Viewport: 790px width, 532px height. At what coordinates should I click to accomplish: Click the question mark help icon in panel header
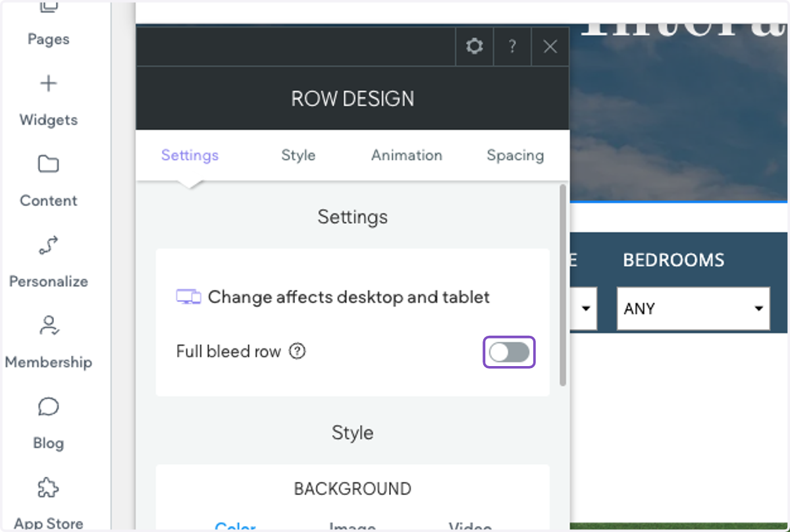512,46
